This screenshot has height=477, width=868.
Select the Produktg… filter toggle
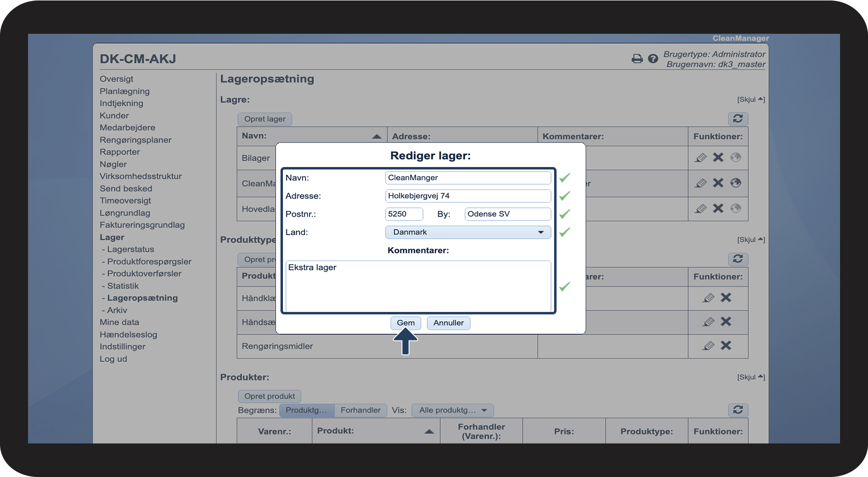(x=307, y=410)
